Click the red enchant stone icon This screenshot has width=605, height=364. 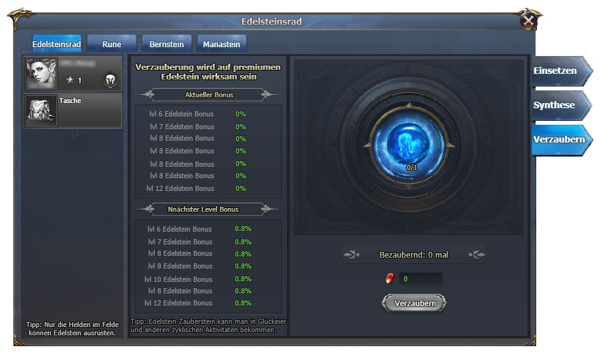390,279
